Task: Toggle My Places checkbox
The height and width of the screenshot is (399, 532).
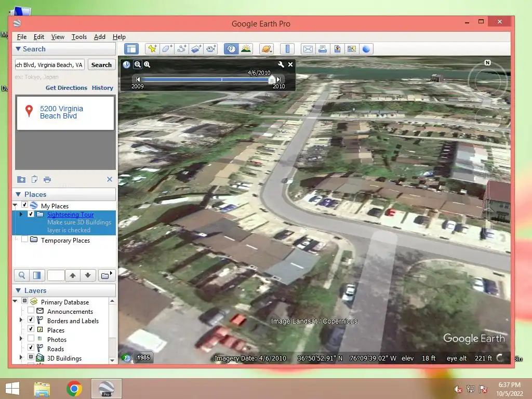Action: coord(24,205)
